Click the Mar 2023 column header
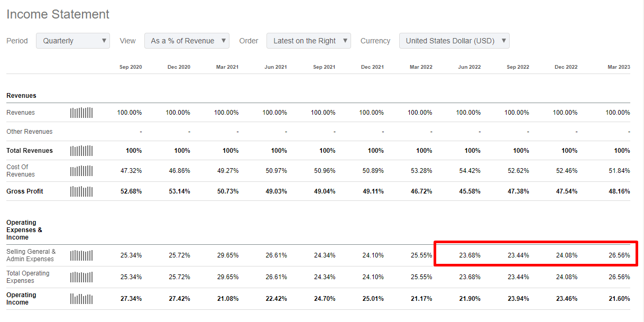The image size is (644, 322). click(619, 67)
